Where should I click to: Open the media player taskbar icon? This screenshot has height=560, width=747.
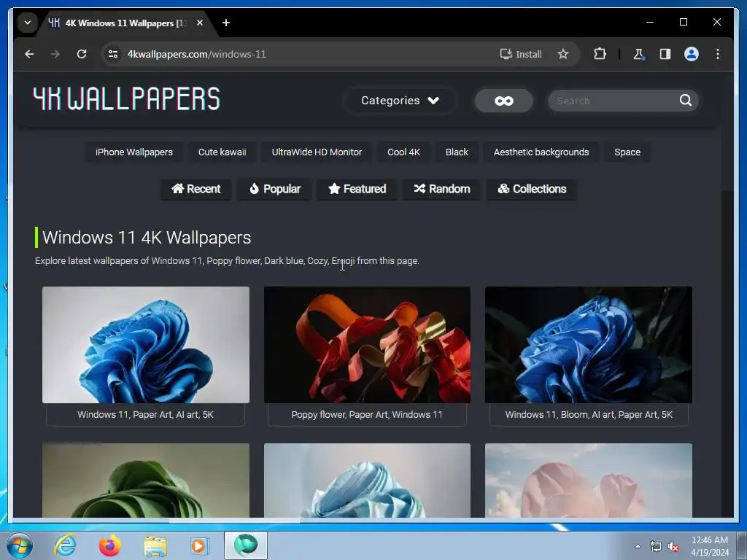pyautogui.click(x=200, y=545)
